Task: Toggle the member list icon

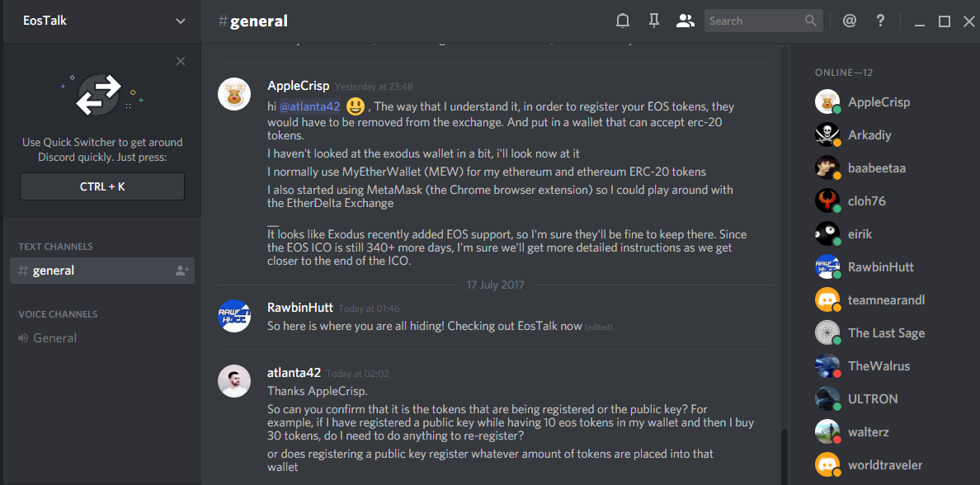Action: click(x=685, y=21)
